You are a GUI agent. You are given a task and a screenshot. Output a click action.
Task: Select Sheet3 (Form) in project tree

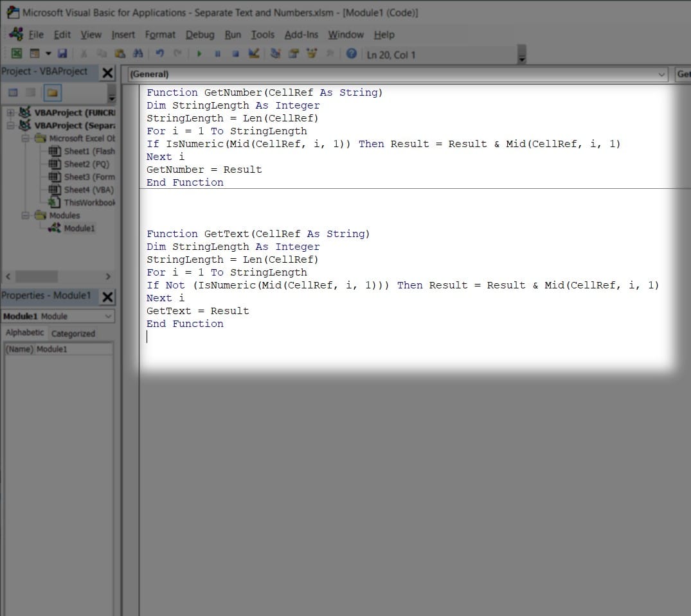(x=82, y=177)
